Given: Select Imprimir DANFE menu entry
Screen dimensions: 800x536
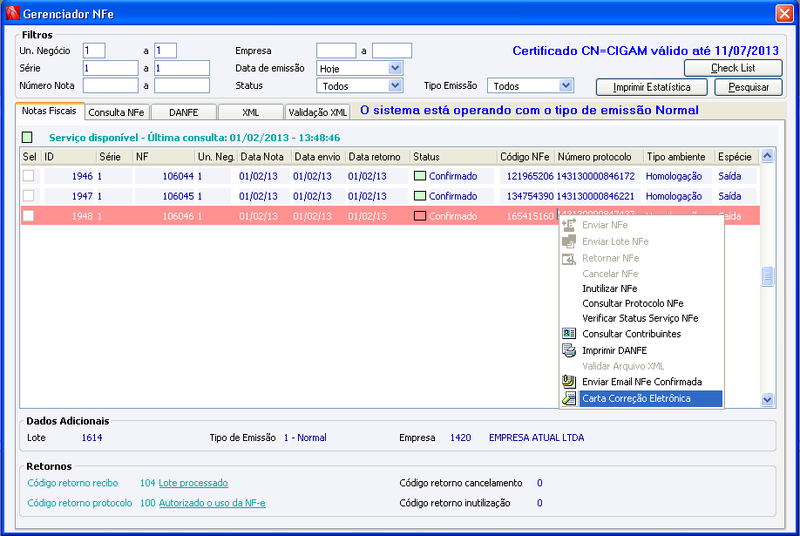Looking at the screenshot, I should pyautogui.click(x=614, y=350).
